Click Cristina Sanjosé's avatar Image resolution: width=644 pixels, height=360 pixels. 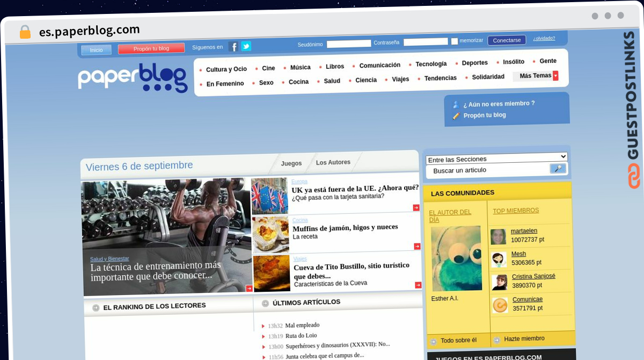coord(500,282)
